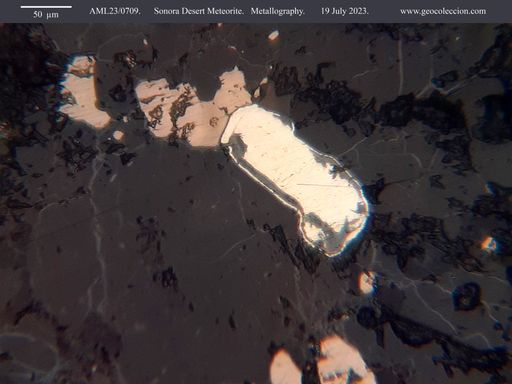Click the Metallography label in header
This screenshot has height=384, width=512.
coord(278,11)
